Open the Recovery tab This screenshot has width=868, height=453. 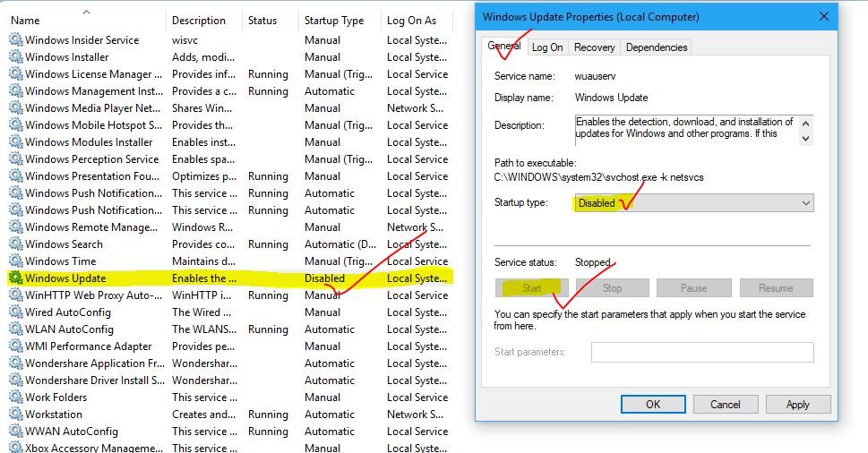tap(595, 47)
